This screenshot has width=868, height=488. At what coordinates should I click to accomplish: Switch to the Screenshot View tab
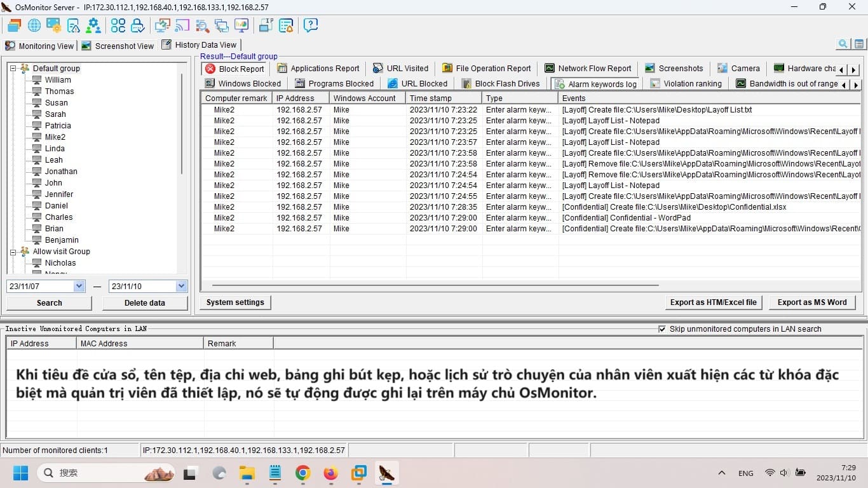(118, 46)
